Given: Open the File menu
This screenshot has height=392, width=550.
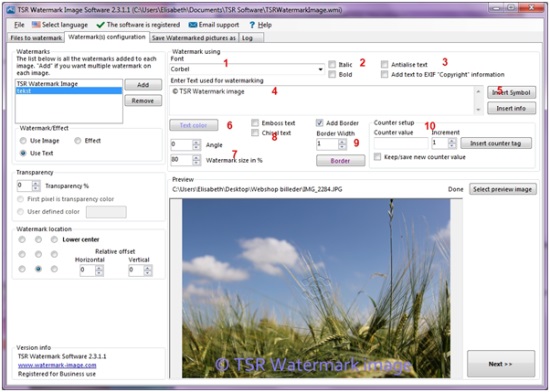Looking at the screenshot, I should click(x=19, y=25).
